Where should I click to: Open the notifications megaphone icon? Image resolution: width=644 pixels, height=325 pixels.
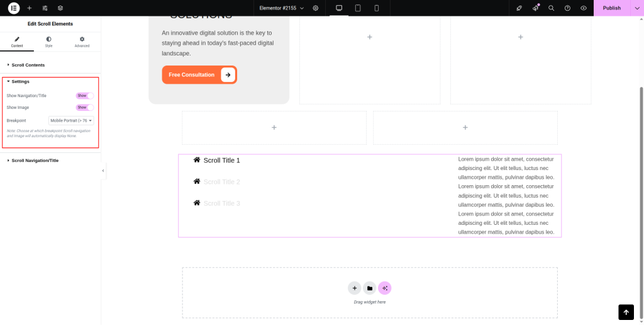pyautogui.click(x=535, y=8)
